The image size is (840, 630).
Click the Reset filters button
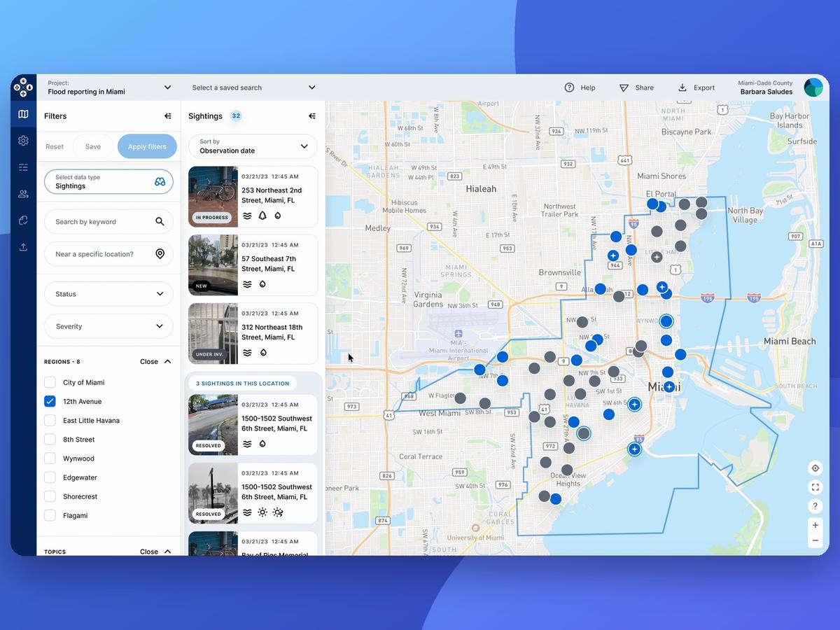tap(55, 147)
